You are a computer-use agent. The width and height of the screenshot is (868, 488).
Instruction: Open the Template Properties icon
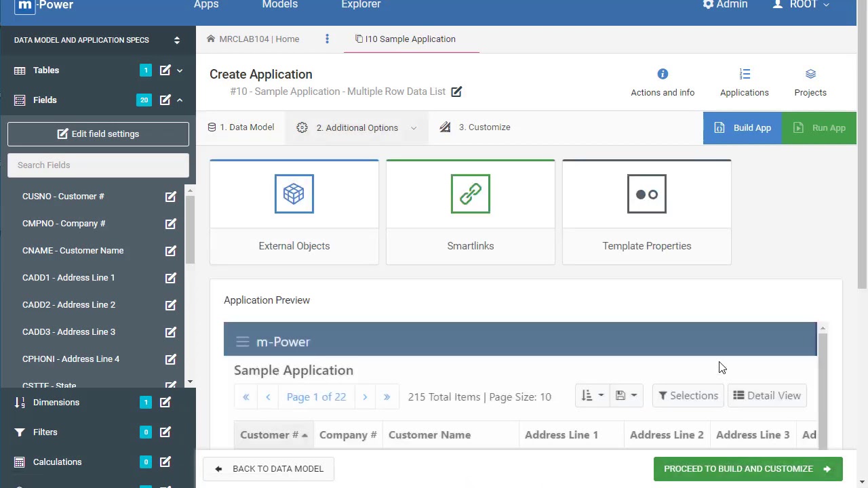tap(647, 194)
